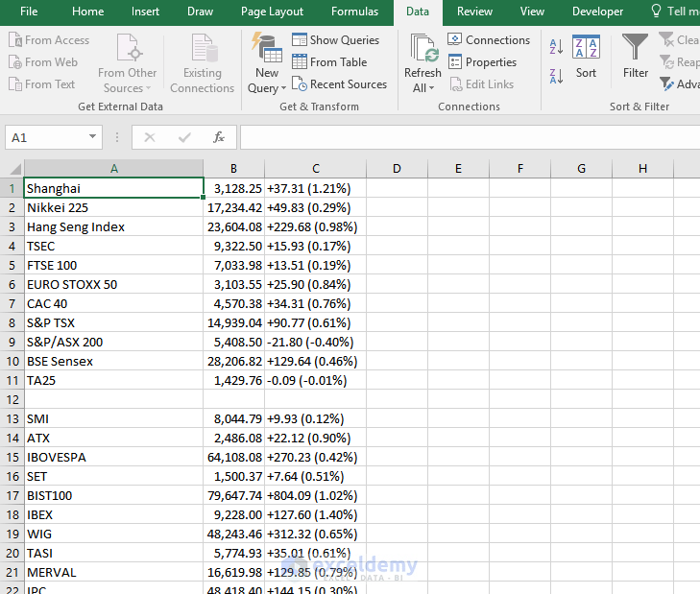Select column C header
The width and height of the screenshot is (700, 594).
coord(316,169)
